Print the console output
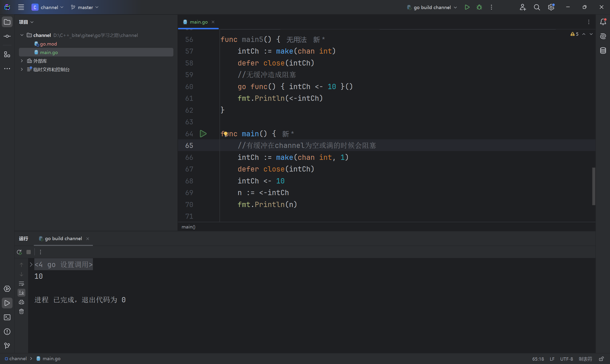The image size is (610, 364). tap(21, 302)
